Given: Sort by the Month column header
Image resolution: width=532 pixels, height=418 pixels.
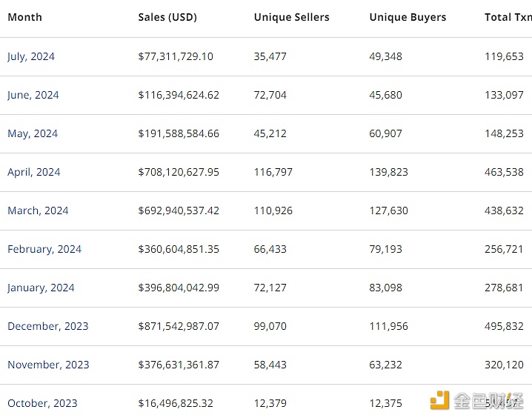Looking at the screenshot, I should point(24,17).
